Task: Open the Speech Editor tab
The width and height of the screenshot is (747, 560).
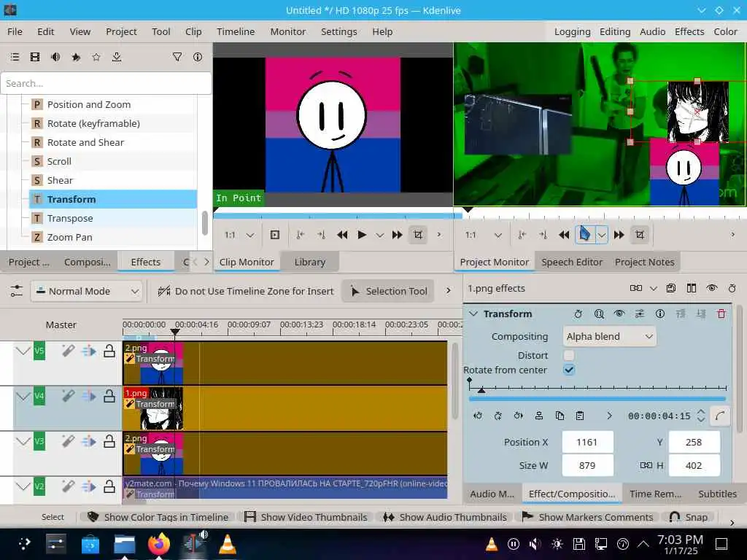Action: [572, 262]
